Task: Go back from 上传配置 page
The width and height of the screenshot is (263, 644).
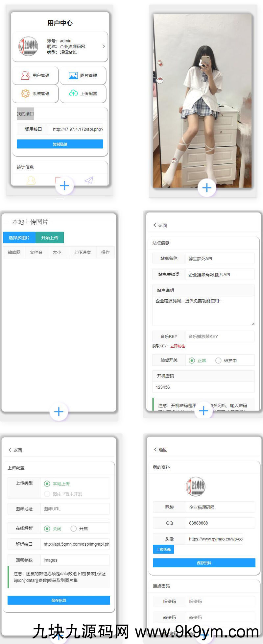Action: pos(15,450)
